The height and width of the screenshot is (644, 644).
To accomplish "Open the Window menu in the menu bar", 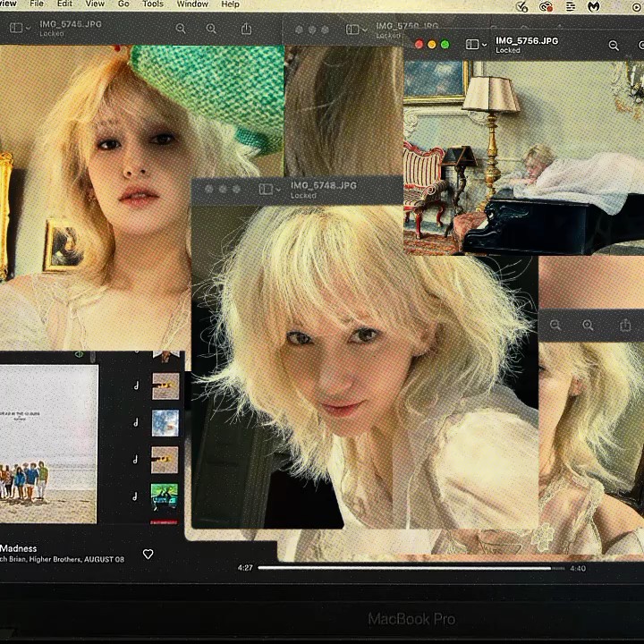I will pos(192,4).
